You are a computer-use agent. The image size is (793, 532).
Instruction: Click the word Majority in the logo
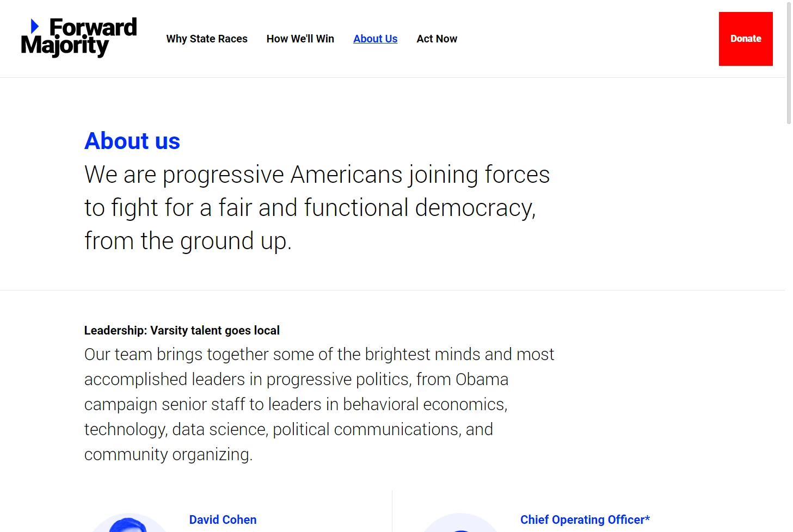tap(65, 46)
